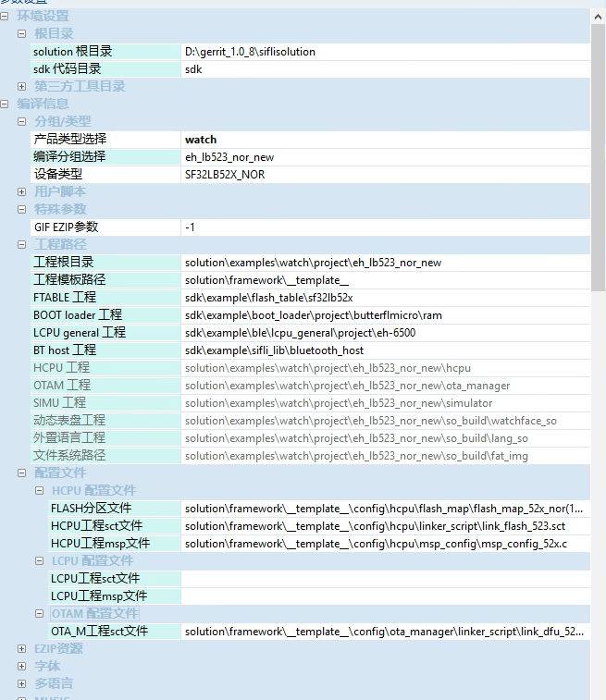Click the 特殊参数 heading
This screenshot has width=606, height=700.
click(60, 209)
